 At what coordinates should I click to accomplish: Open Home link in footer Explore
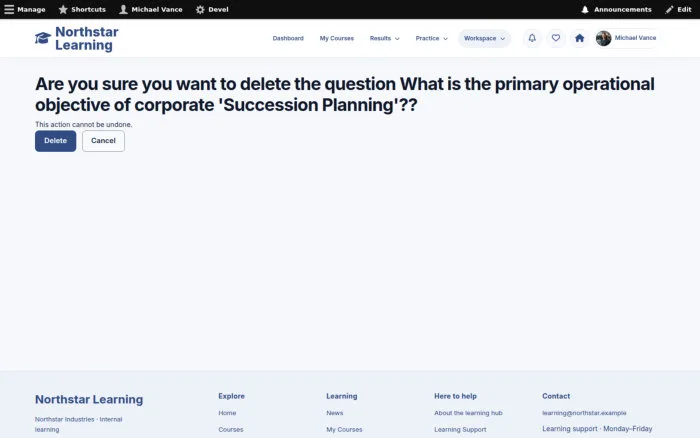[227, 413]
